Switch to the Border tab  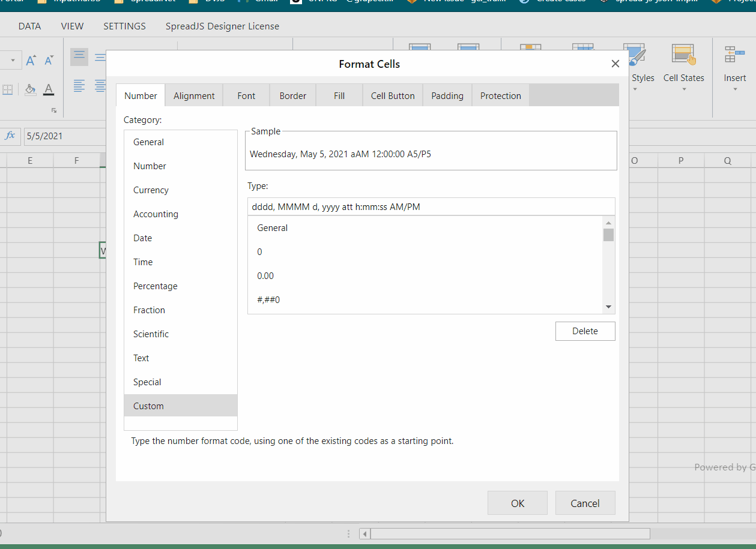[292, 95]
